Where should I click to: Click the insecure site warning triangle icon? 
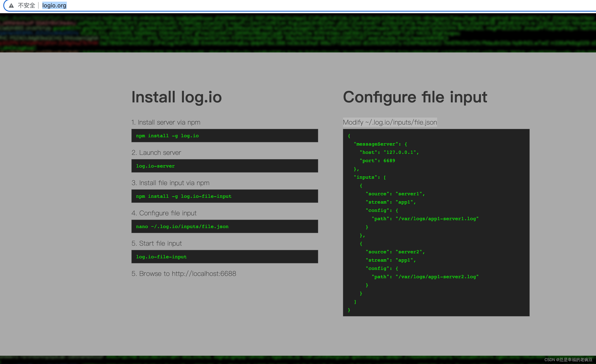[11, 6]
